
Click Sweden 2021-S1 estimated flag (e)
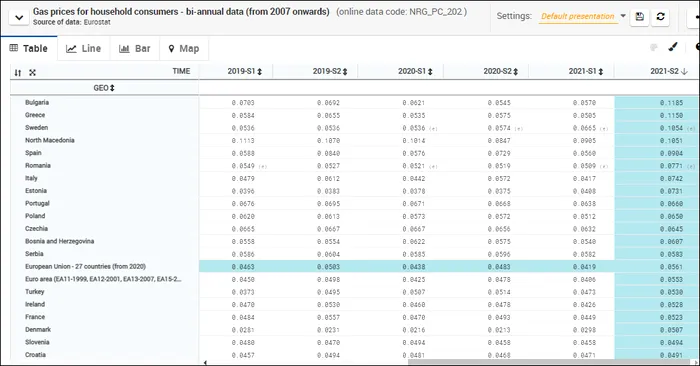[x=604, y=129]
